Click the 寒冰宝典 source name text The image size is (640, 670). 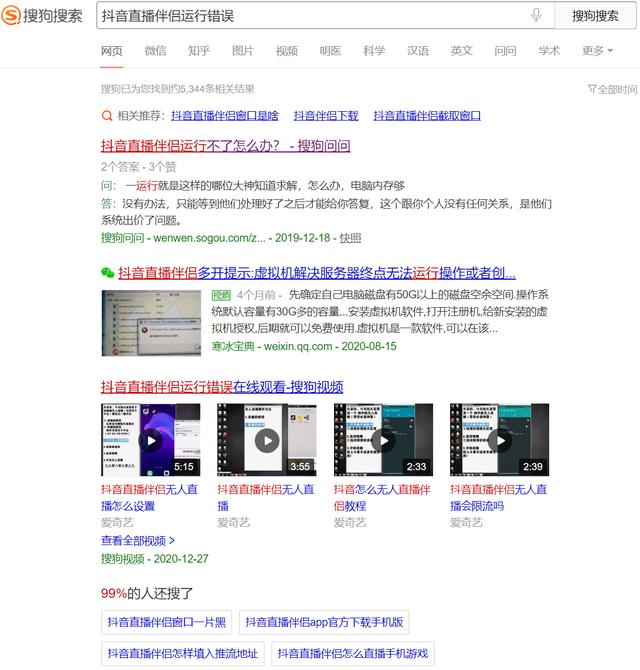pos(233,347)
